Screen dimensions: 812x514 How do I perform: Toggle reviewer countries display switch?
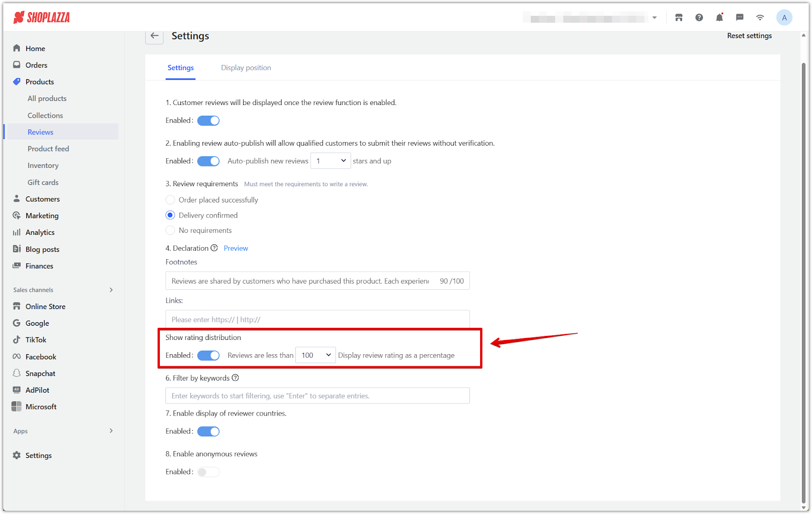pyautogui.click(x=209, y=432)
